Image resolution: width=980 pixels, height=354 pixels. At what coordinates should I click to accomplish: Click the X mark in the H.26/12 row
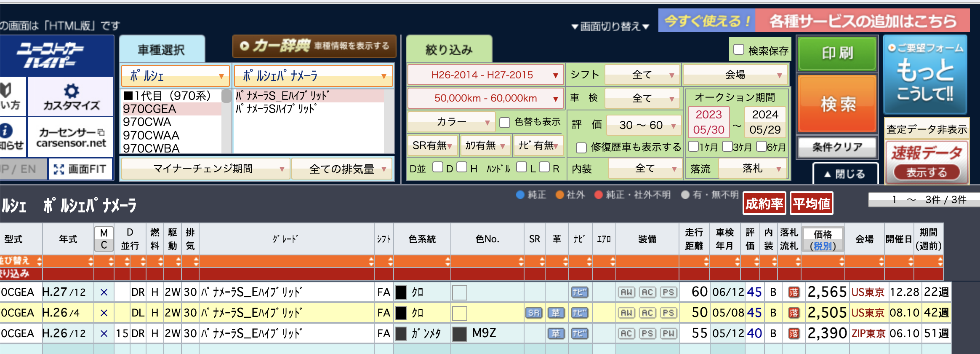coord(104,333)
